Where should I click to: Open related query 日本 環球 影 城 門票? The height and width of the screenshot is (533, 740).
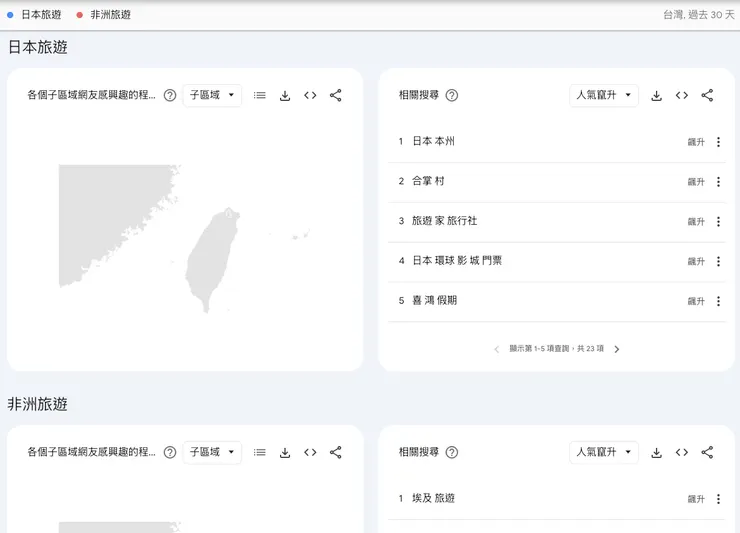(x=457, y=261)
